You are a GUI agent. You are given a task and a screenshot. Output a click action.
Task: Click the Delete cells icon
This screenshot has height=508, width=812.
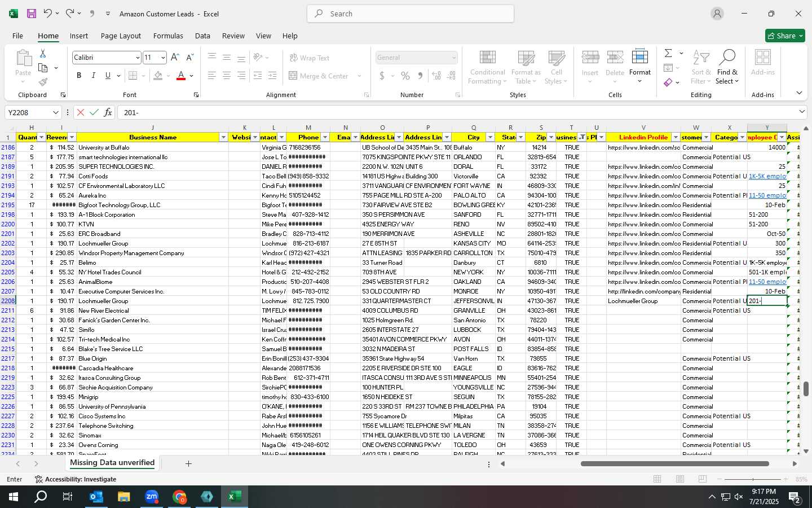[x=615, y=58]
